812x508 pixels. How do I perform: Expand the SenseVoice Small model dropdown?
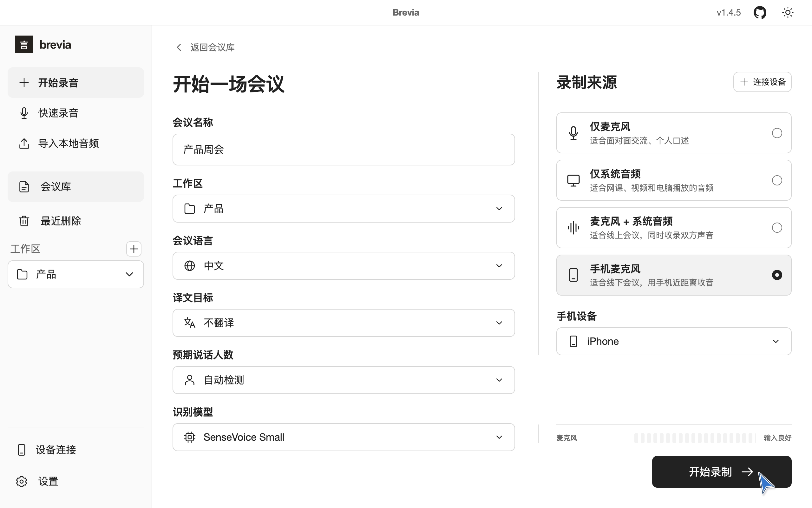[344, 437]
